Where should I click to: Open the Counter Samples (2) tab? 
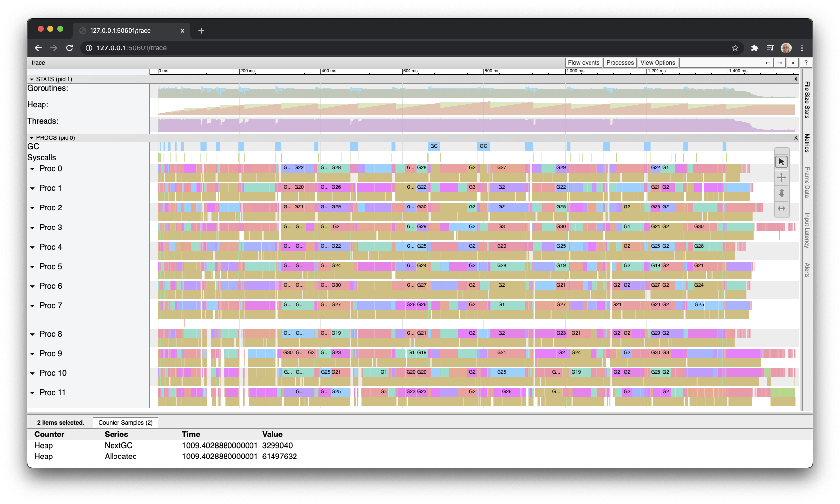(x=125, y=423)
